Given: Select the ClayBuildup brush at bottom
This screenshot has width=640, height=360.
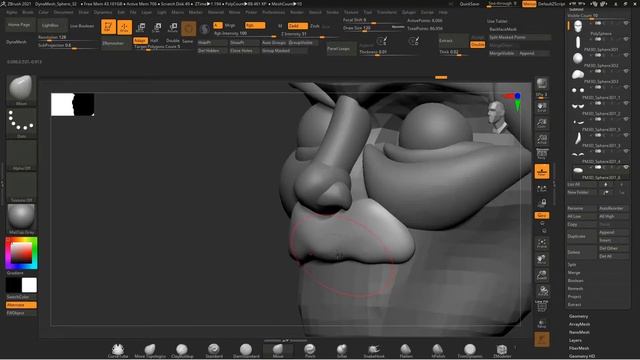Looking at the screenshot, I should [x=182, y=351].
